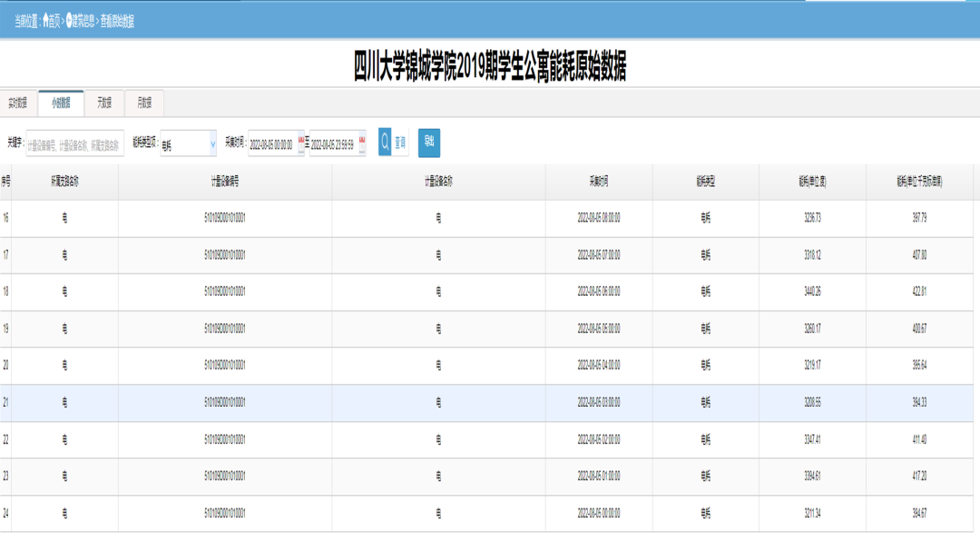Click energy value 3260.17

812,329
